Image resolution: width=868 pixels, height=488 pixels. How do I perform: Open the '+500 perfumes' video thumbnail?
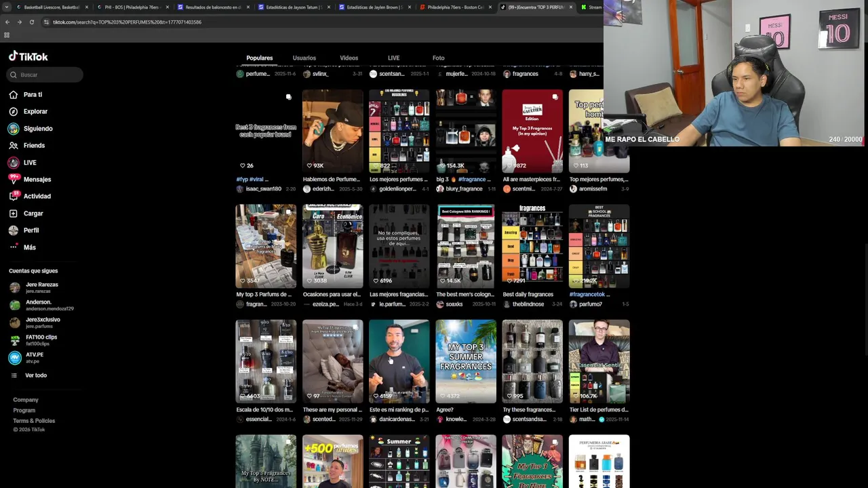332,462
